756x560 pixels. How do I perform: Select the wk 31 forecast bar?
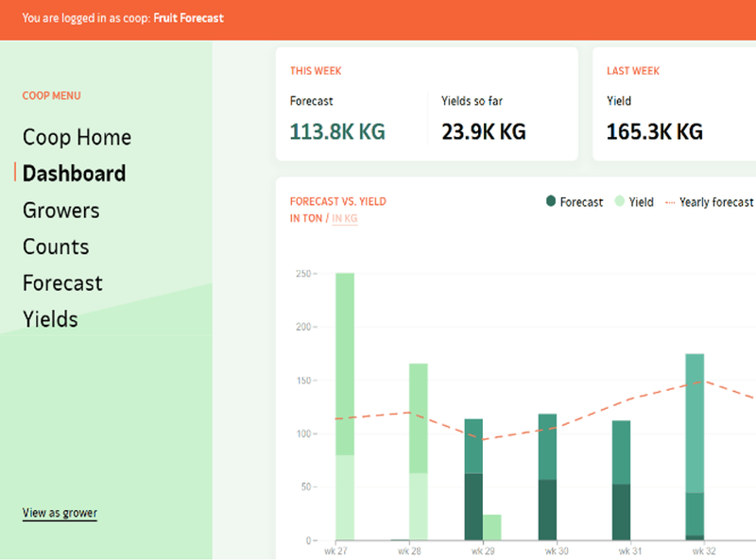[622, 480]
